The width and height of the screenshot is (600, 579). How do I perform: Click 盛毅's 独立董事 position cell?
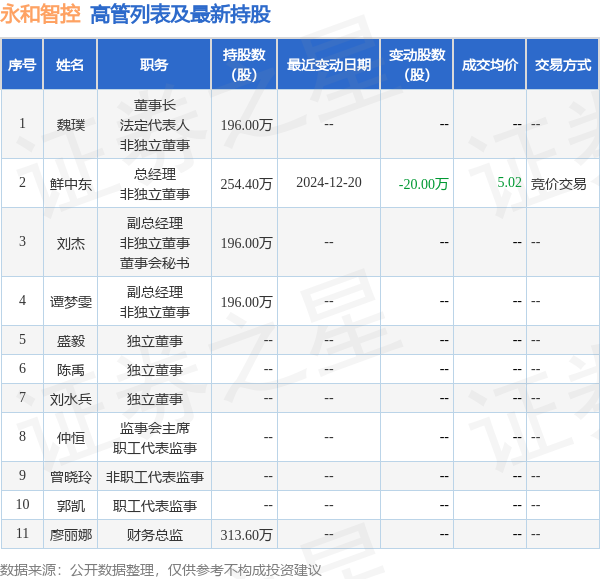(x=155, y=341)
